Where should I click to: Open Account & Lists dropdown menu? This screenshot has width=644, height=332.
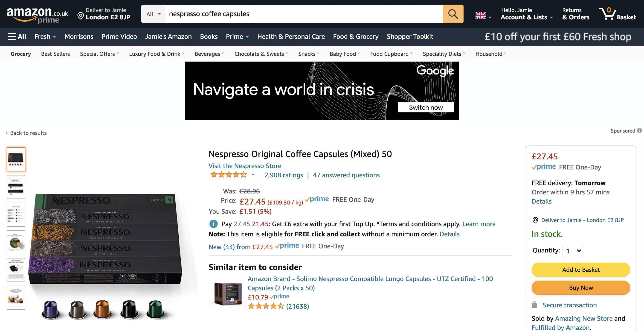(x=526, y=17)
